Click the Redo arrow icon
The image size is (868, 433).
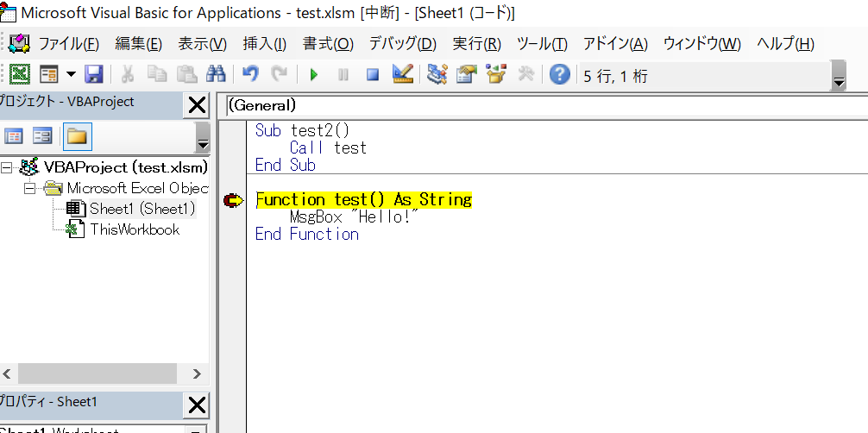(x=280, y=73)
